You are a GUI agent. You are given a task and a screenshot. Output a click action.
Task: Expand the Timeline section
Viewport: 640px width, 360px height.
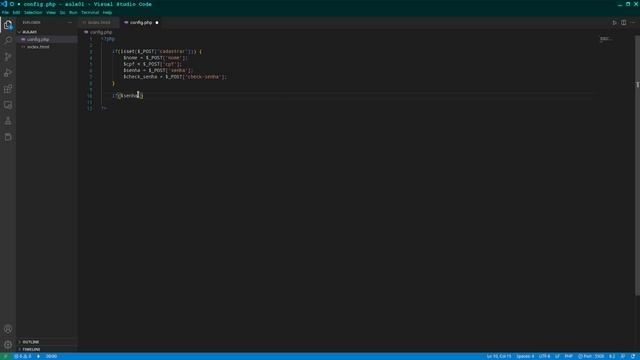(x=47, y=349)
